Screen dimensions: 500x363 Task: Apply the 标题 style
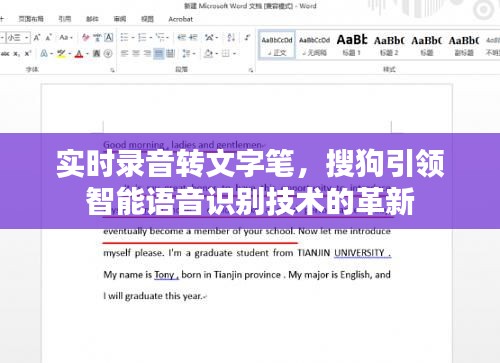click(426, 45)
